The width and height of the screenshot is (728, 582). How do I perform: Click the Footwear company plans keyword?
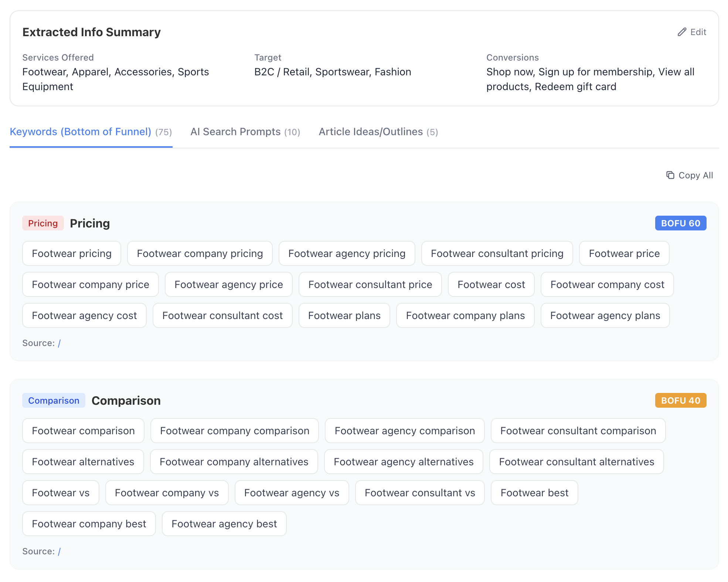point(465,315)
